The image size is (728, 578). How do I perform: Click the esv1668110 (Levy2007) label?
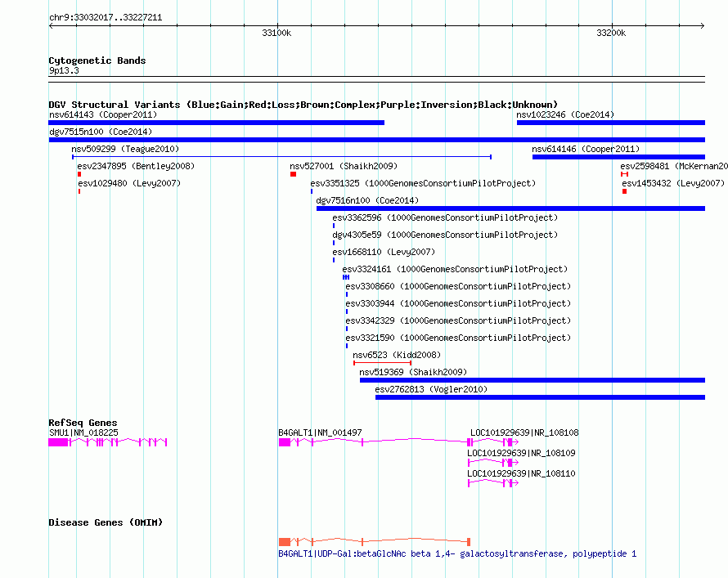(x=384, y=252)
